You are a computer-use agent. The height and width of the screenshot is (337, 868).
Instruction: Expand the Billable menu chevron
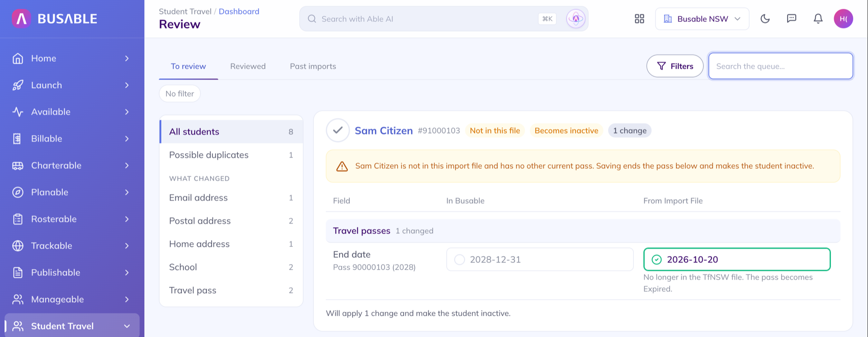pyautogui.click(x=127, y=139)
